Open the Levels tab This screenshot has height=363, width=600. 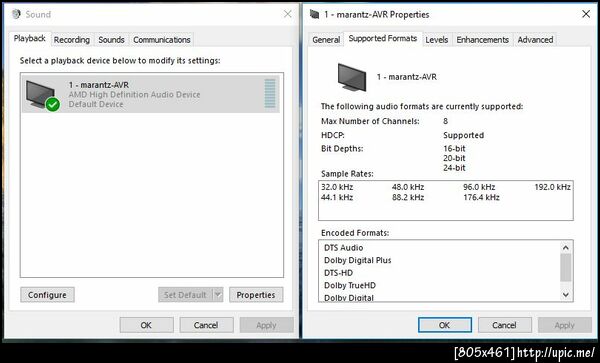437,40
